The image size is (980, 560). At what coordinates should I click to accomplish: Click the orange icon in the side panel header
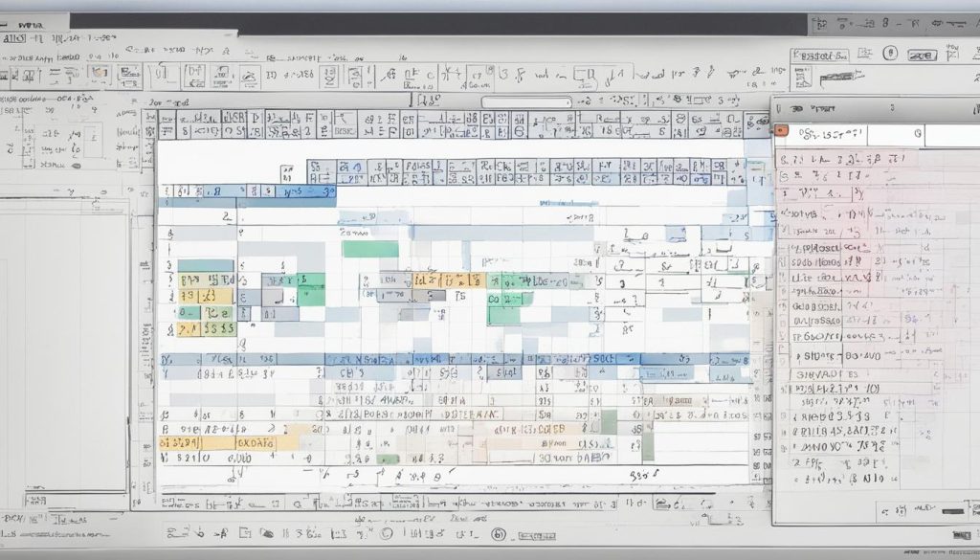click(x=781, y=130)
